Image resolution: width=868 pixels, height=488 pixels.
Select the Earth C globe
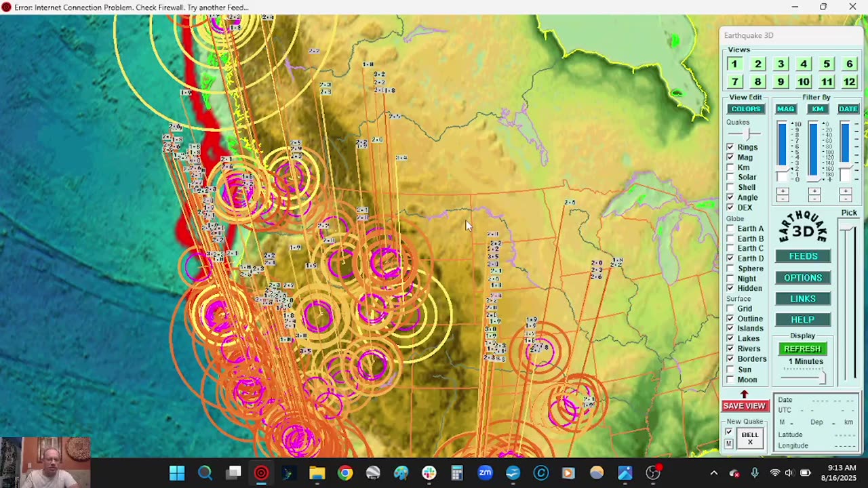click(730, 248)
